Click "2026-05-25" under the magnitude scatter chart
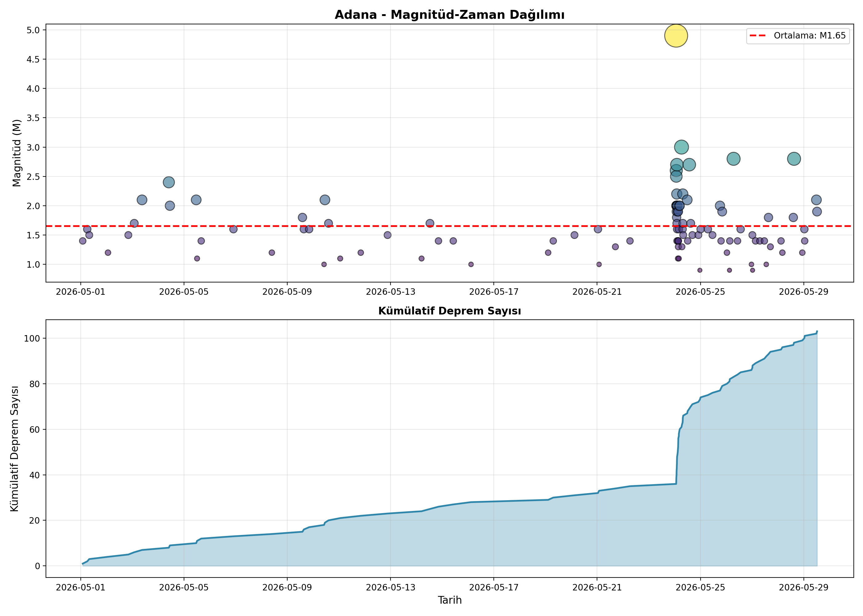Viewport: 863px width, 616px height. point(700,292)
